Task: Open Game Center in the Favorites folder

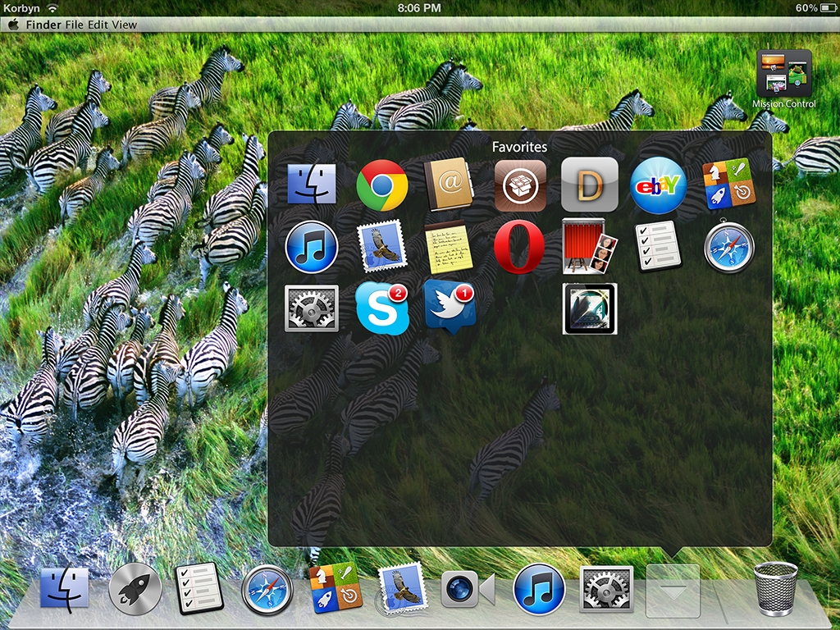Action: pyautogui.click(x=729, y=184)
